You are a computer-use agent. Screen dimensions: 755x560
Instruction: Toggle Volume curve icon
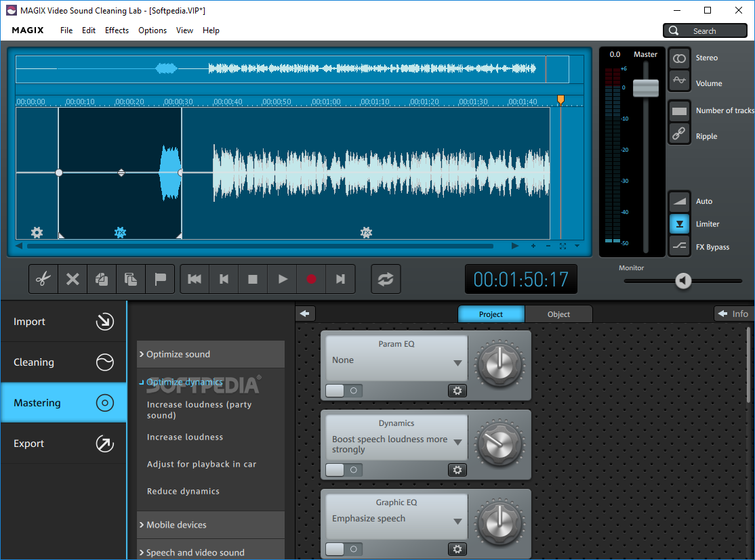pyautogui.click(x=679, y=81)
